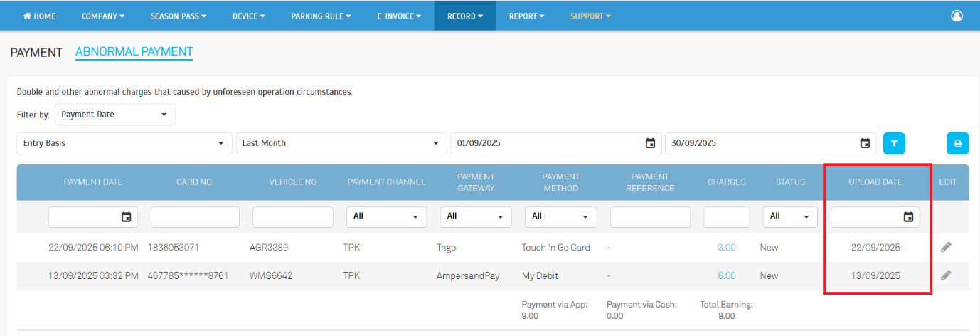Open calendar in Upload Date column filter
The image size is (980, 336).
[x=908, y=217]
